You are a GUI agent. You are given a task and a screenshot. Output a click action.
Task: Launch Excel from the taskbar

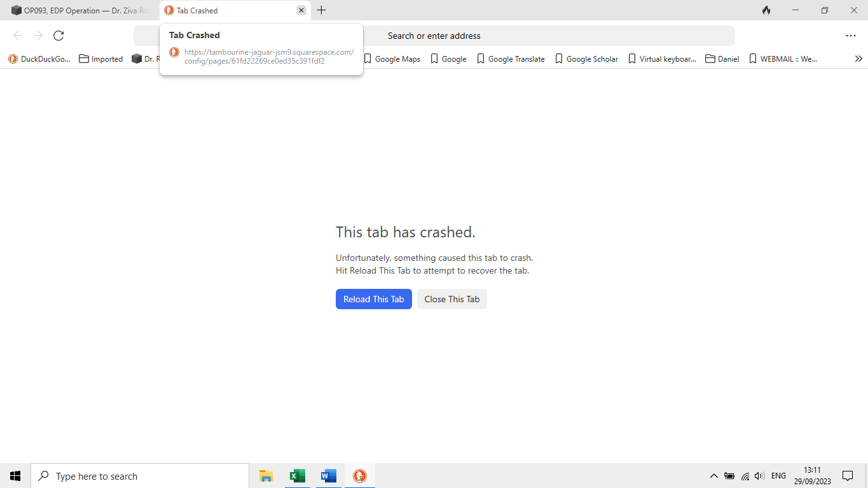[x=297, y=475]
